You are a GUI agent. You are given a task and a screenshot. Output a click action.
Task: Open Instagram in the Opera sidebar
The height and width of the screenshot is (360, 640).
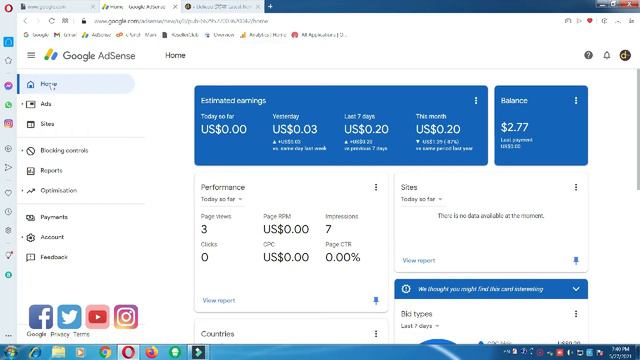[8, 123]
